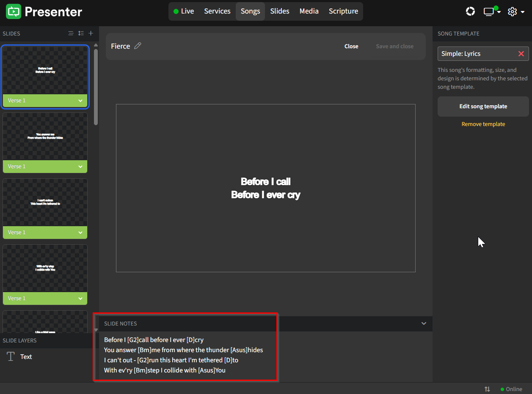Image resolution: width=532 pixels, height=394 pixels.
Task: Click the circular help icon in header
Action: click(x=470, y=11)
